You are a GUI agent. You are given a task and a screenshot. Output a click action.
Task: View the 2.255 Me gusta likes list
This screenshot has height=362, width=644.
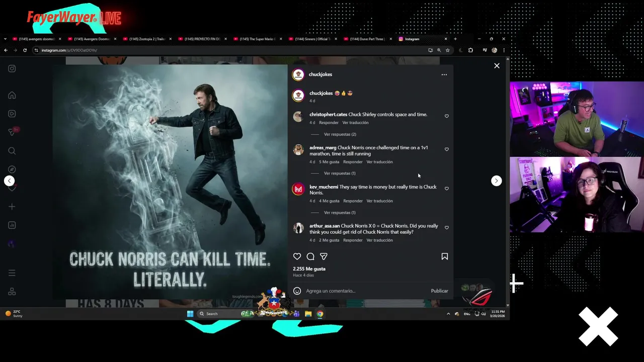(309, 269)
